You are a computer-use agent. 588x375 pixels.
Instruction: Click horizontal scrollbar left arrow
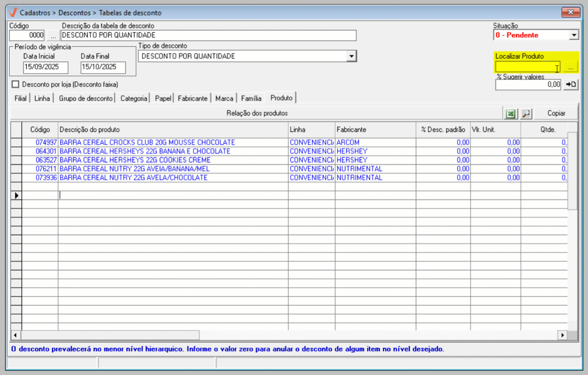[16, 335]
